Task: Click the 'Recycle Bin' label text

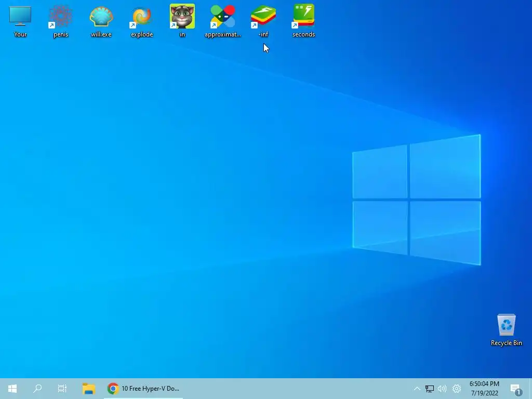Action: click(506, 343)
